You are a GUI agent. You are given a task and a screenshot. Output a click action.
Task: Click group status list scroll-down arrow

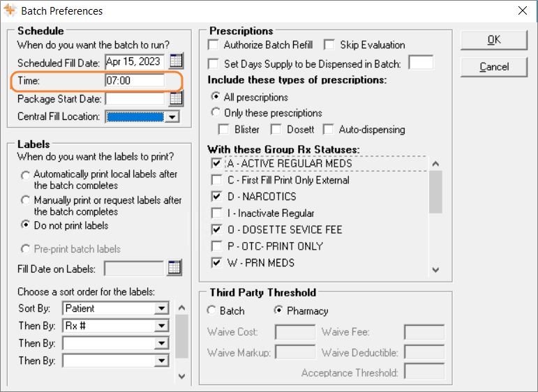coord(435,269)
